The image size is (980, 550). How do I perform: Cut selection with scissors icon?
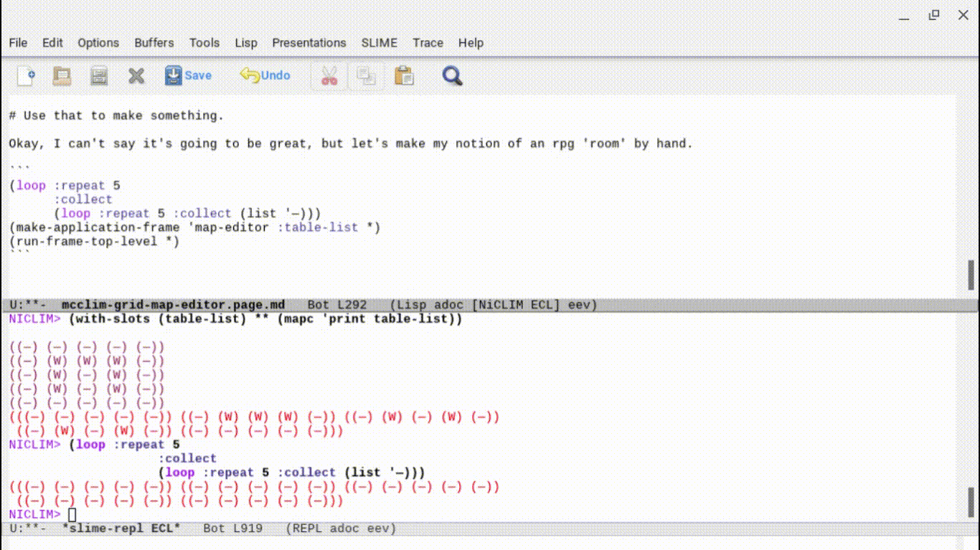pos(329,75)
